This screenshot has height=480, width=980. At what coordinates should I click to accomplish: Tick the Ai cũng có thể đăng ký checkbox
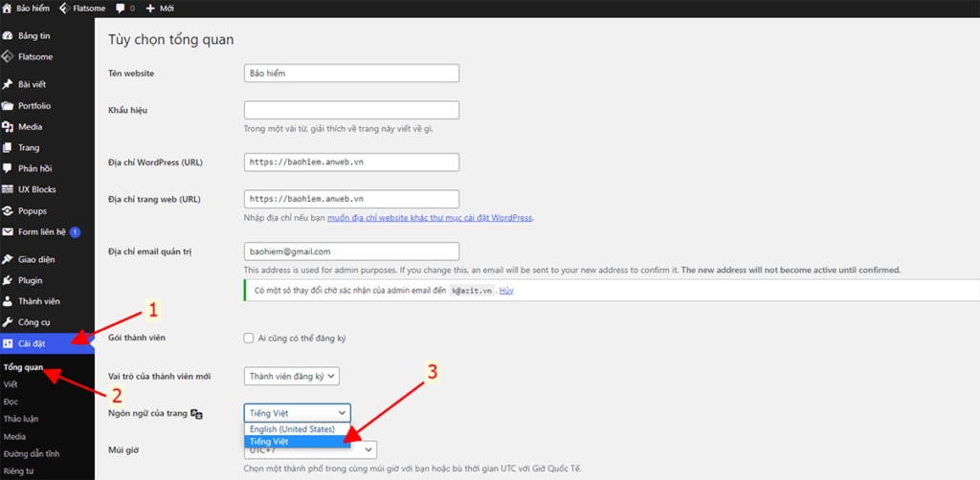click(x=249, y=338)
